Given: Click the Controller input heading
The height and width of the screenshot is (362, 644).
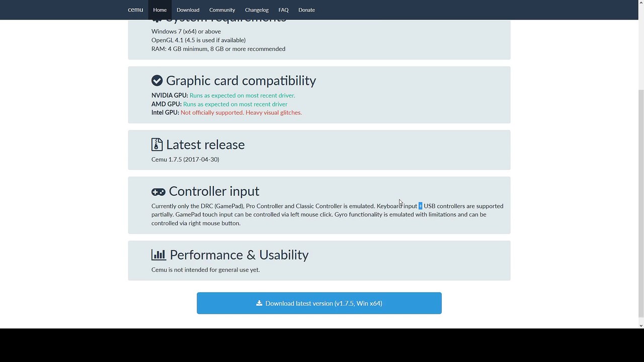Looking at the screenshot, I should 214,191.
